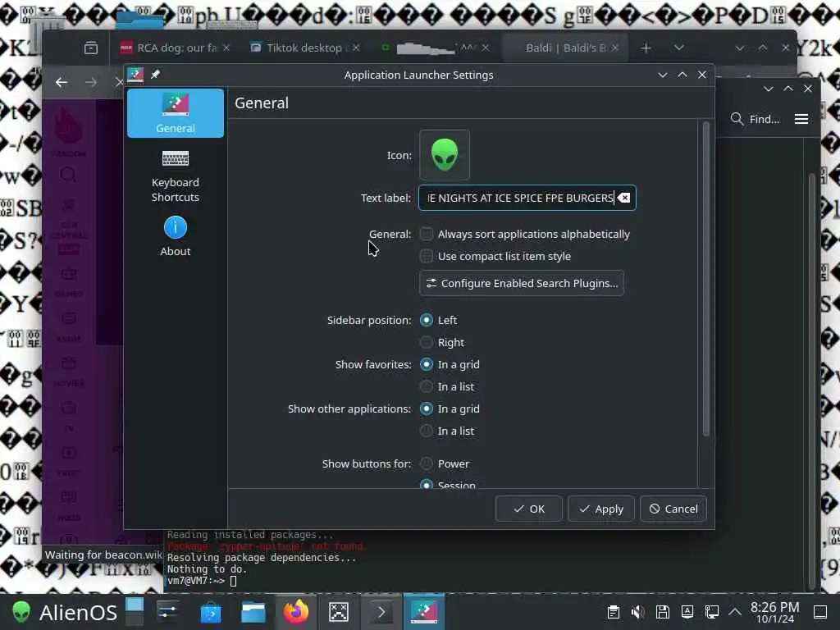Switch to the crashed-face app in taskbar
The width and height of the screenshot is (840, 630).
tap(339, 612)
